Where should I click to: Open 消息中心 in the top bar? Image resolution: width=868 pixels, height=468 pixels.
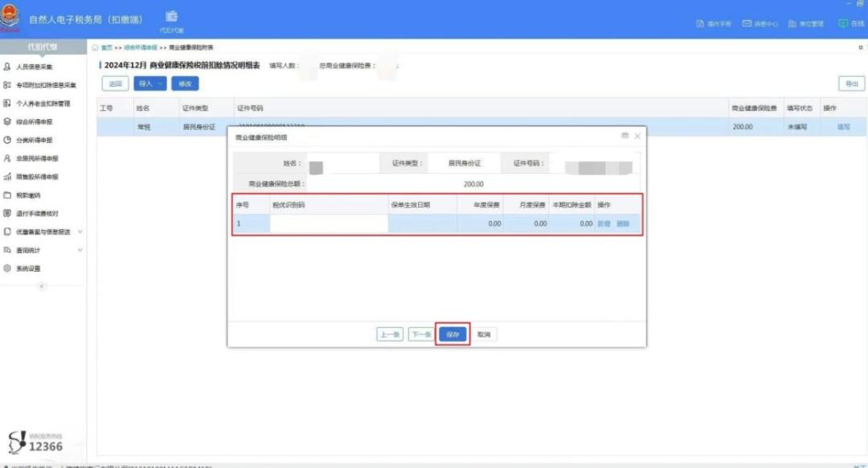759,24
